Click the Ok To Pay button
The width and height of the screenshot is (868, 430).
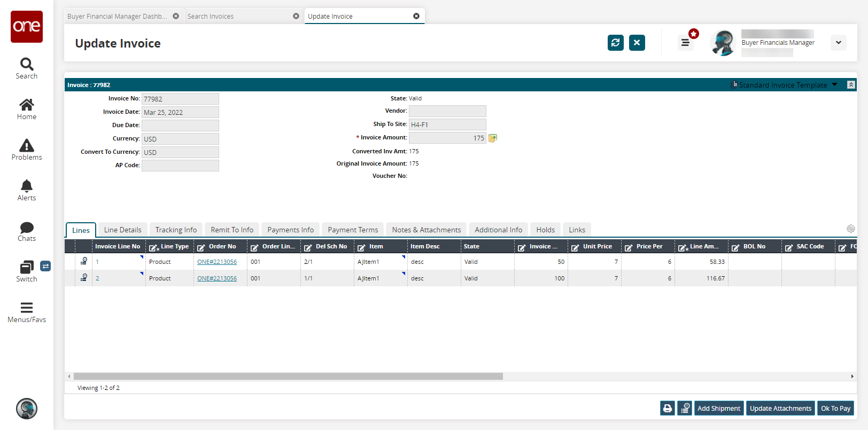(835, 409)
